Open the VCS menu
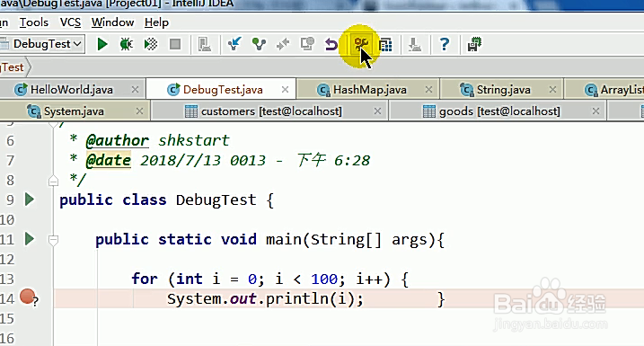The height and width of the screenshot is (346, 644). [70, 22]
